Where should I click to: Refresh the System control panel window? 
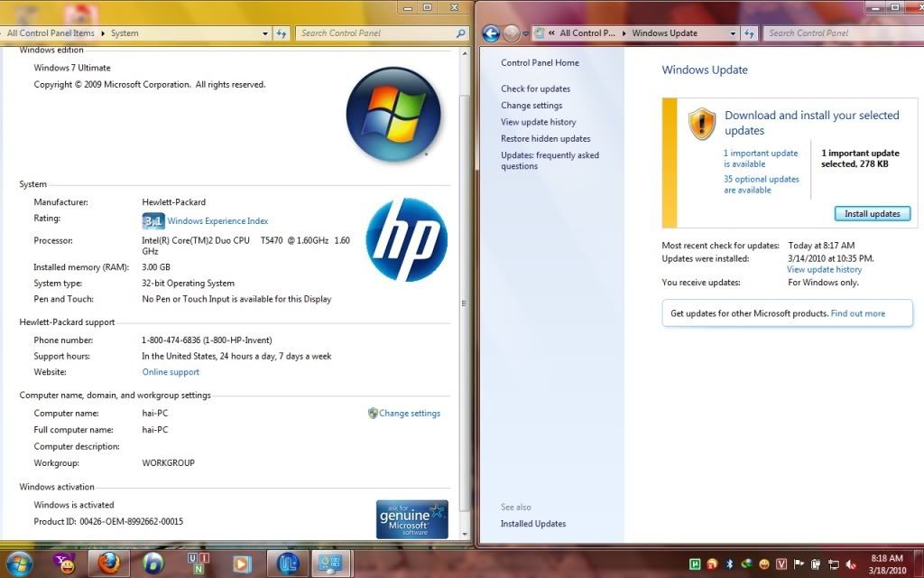click(282, 33)
